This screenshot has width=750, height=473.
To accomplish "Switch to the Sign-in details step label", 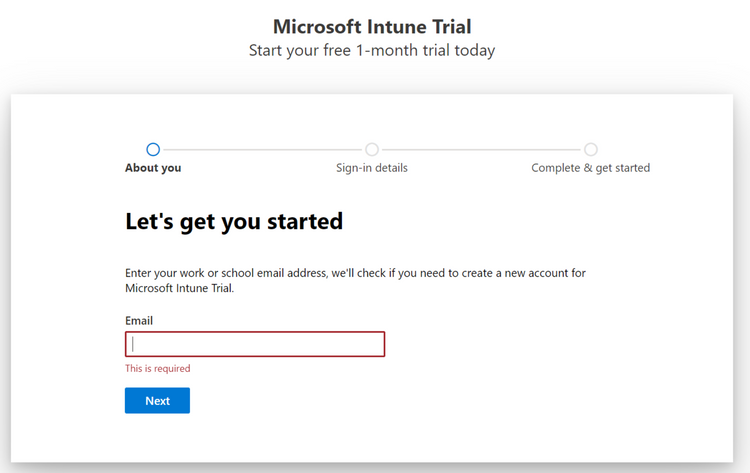I will pyautogui.click(x=372, y=168).
